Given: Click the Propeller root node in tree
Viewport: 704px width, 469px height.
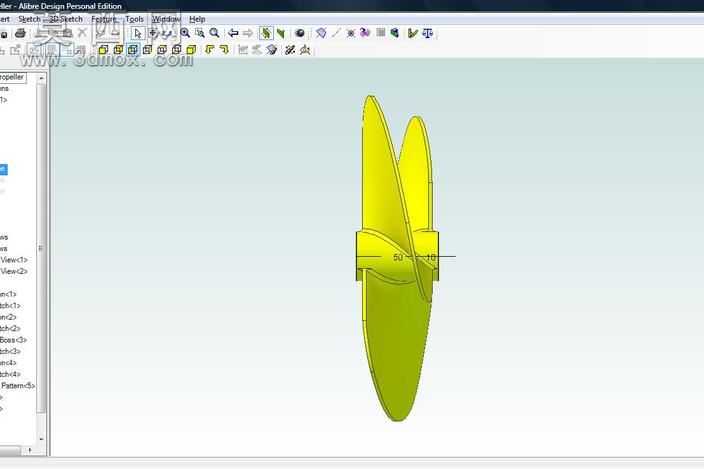Looking at the screenshot, I should pos(13,77).
